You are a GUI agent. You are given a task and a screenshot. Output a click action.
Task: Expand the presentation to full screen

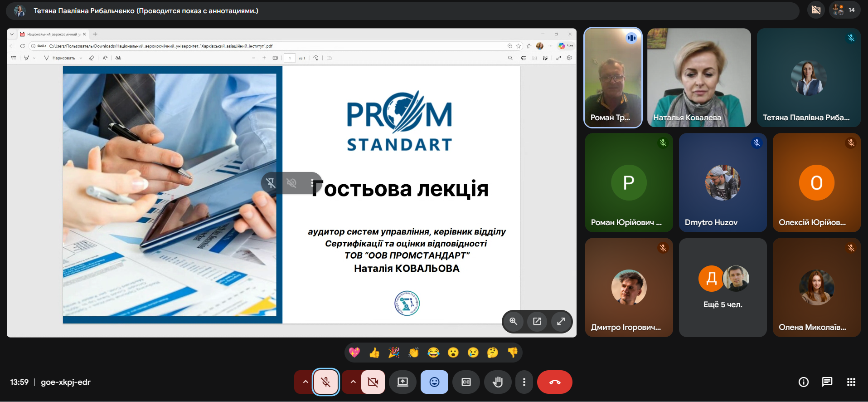[x=561, y=321]
